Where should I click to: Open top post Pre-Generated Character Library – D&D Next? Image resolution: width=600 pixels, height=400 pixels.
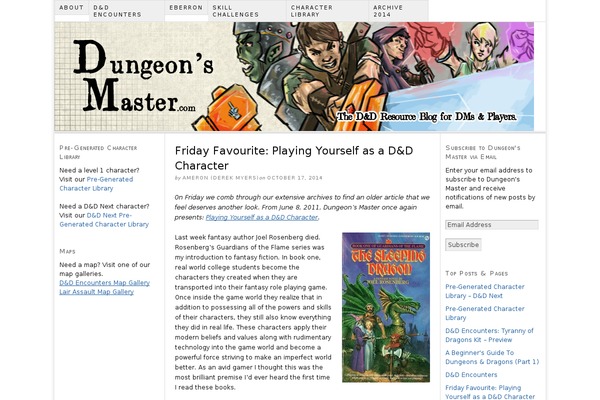(485, 291)
